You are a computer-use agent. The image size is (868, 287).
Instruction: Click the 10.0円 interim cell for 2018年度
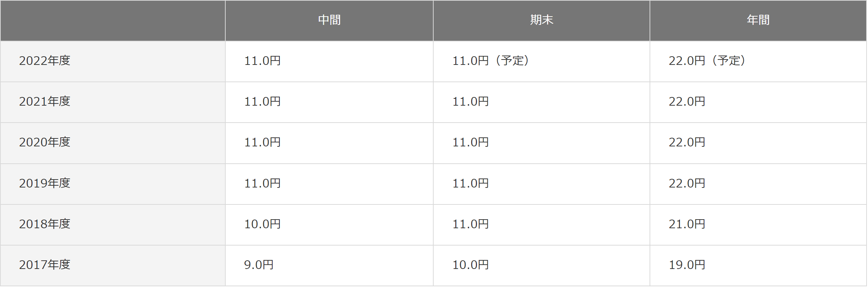tap(329, 225)
